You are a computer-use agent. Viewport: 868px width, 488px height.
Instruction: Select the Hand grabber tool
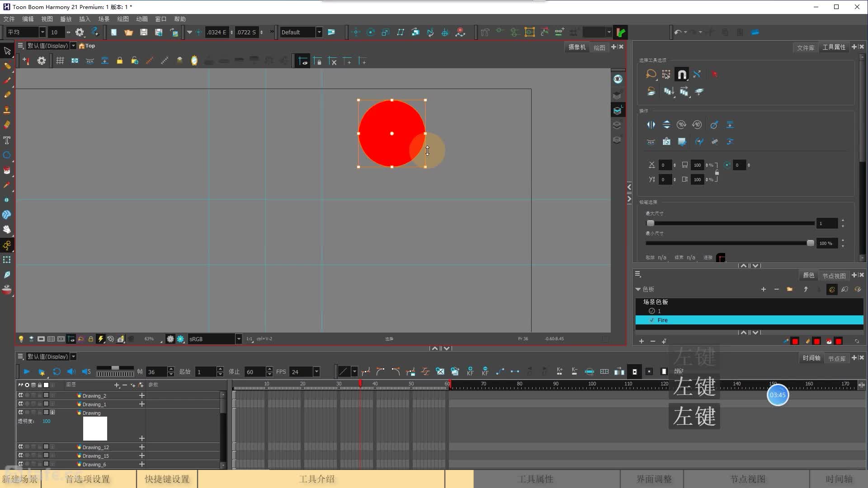[7, 230]
